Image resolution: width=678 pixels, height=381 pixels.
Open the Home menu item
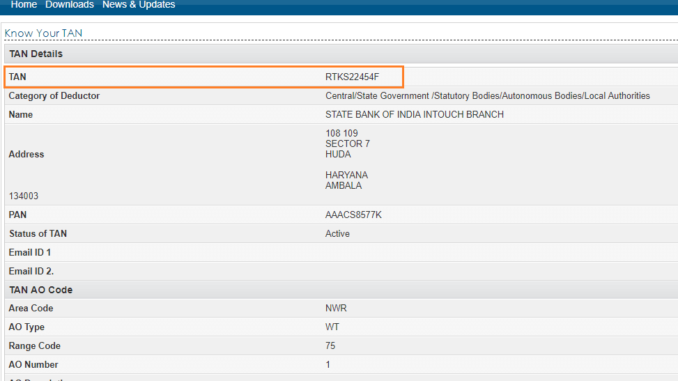24,5
